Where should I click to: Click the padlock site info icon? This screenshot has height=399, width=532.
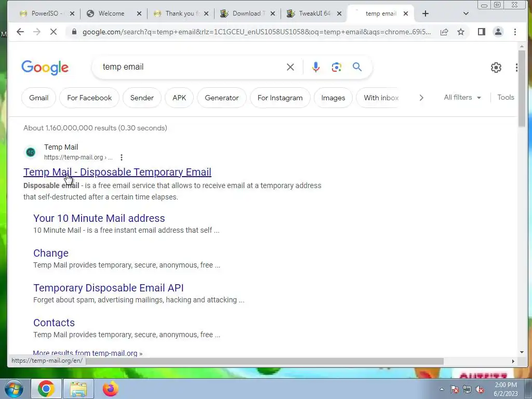pos(74,32)
